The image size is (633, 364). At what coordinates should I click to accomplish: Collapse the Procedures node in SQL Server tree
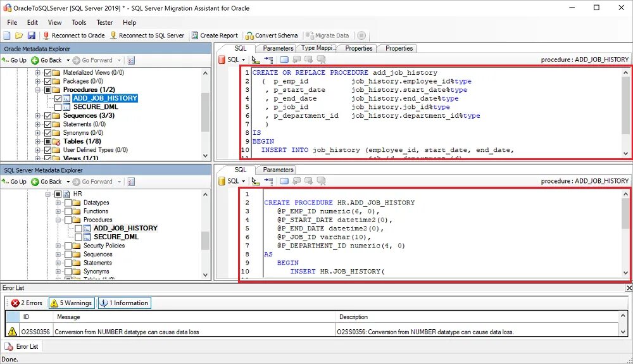click(58, 220)
